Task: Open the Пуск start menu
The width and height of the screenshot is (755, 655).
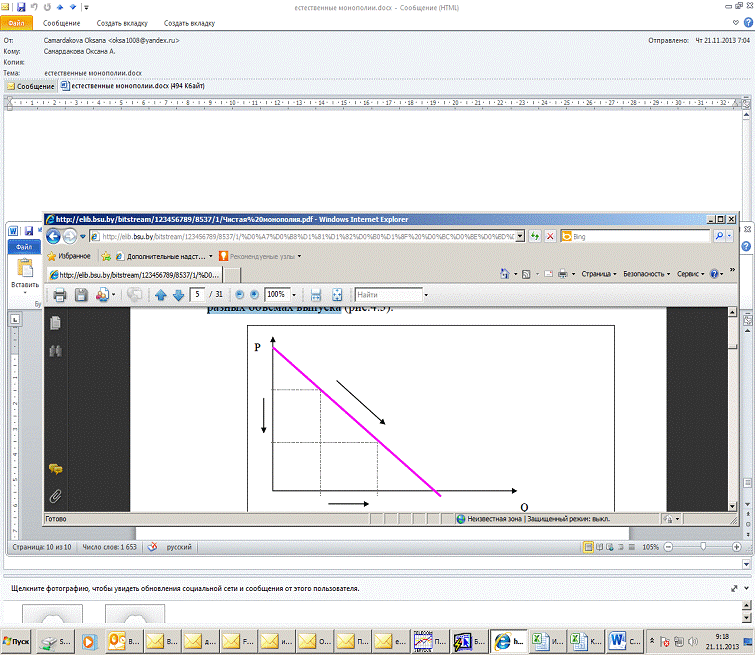Action: pyautogui.click(x=18, y=640)
